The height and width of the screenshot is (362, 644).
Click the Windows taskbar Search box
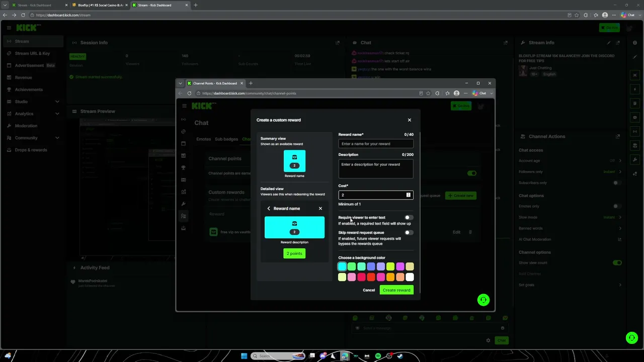click(278, 356)
